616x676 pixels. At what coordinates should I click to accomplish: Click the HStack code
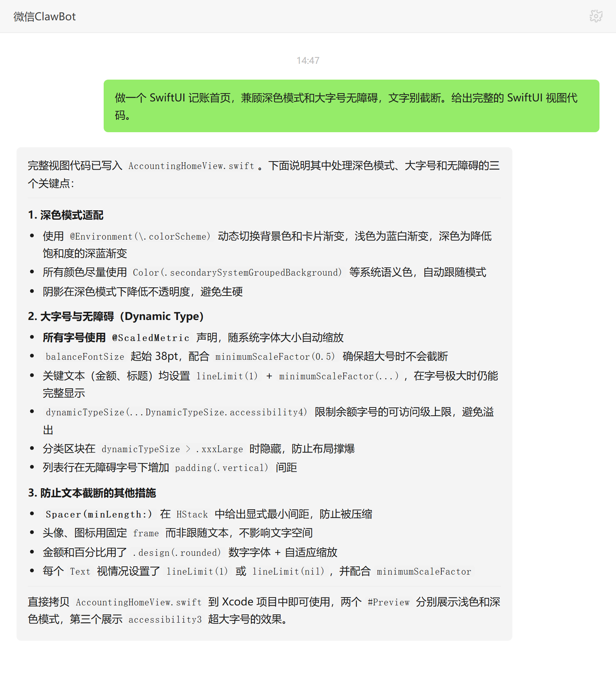[192, 515]
